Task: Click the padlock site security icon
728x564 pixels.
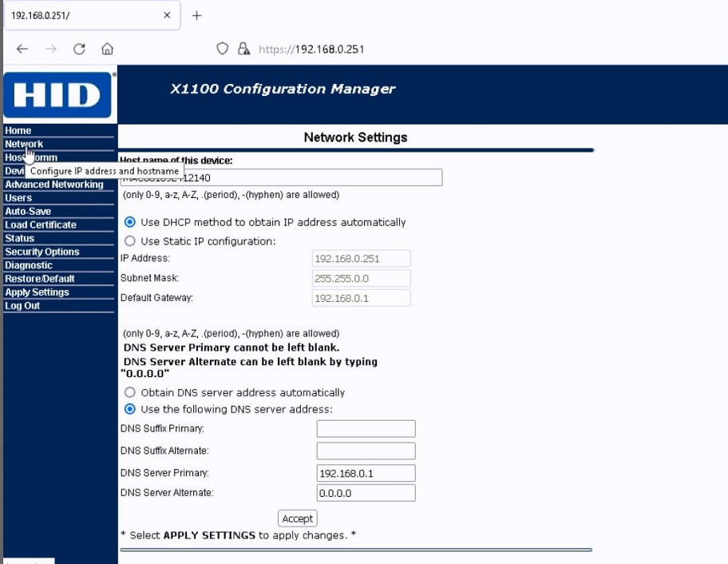Action: (x=243, y=48)
